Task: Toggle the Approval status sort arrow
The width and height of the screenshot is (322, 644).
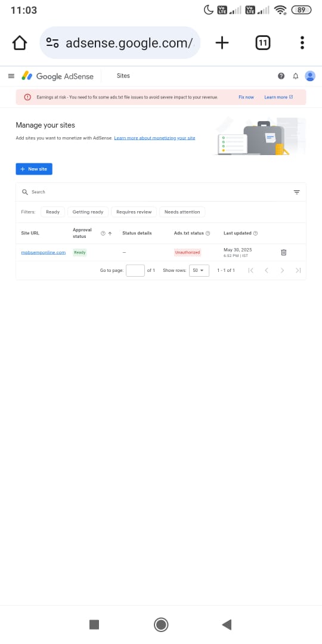Action: 110,233
